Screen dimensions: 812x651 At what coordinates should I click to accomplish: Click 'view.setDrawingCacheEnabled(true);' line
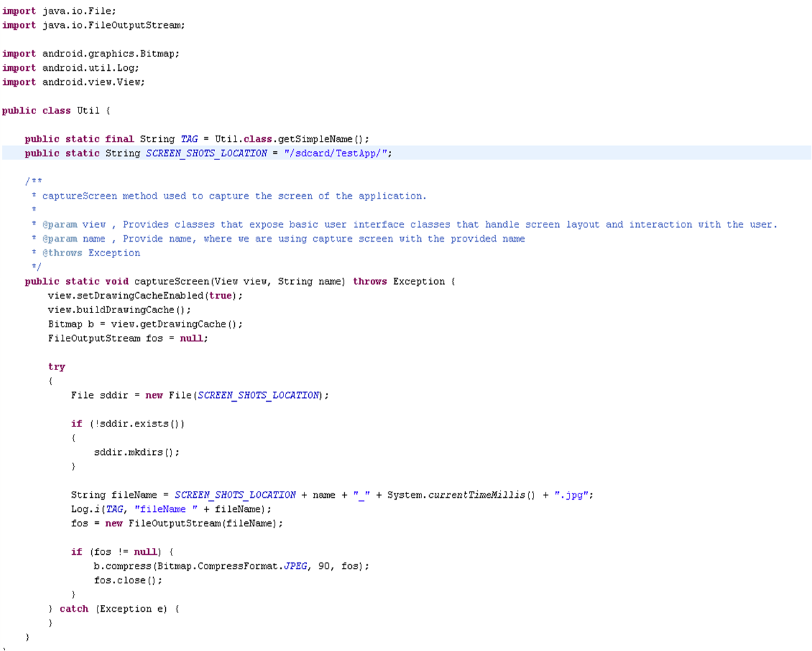coord(145,295)
